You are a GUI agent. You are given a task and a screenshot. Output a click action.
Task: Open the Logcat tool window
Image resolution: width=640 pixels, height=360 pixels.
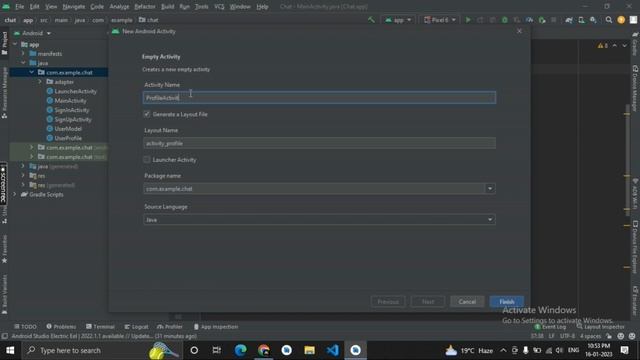point(136,327)
